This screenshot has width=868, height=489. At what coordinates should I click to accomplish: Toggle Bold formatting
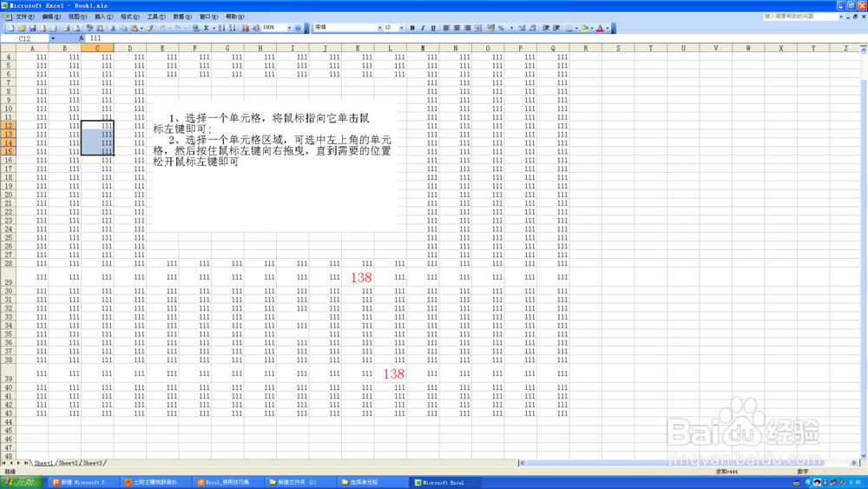tap(412, 28)
